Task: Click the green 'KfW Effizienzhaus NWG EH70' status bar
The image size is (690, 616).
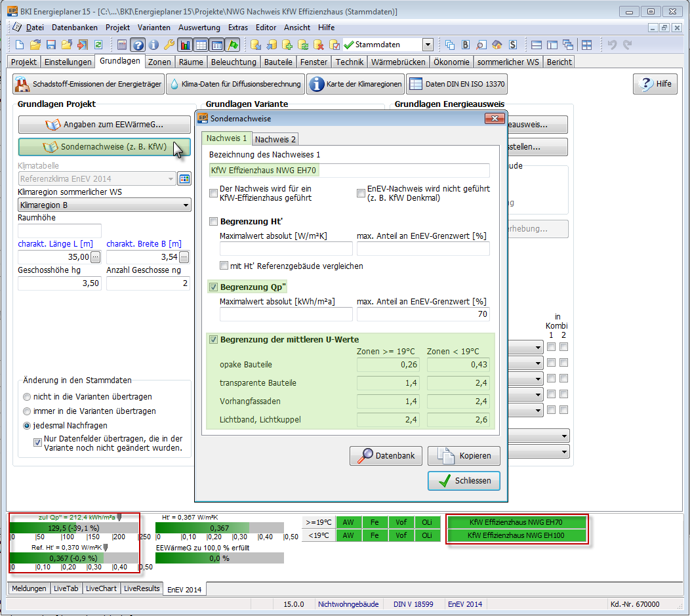Action: point(516,522)
